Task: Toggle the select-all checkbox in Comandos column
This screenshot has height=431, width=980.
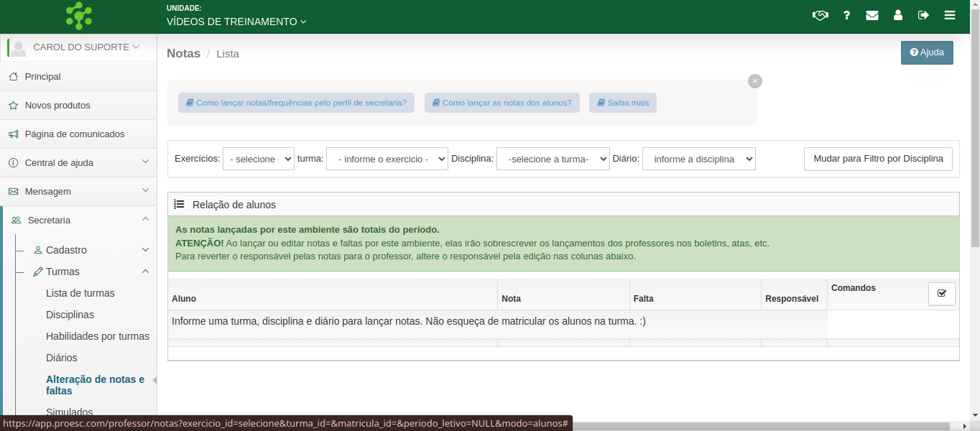Action: click(x=942, y=294)
